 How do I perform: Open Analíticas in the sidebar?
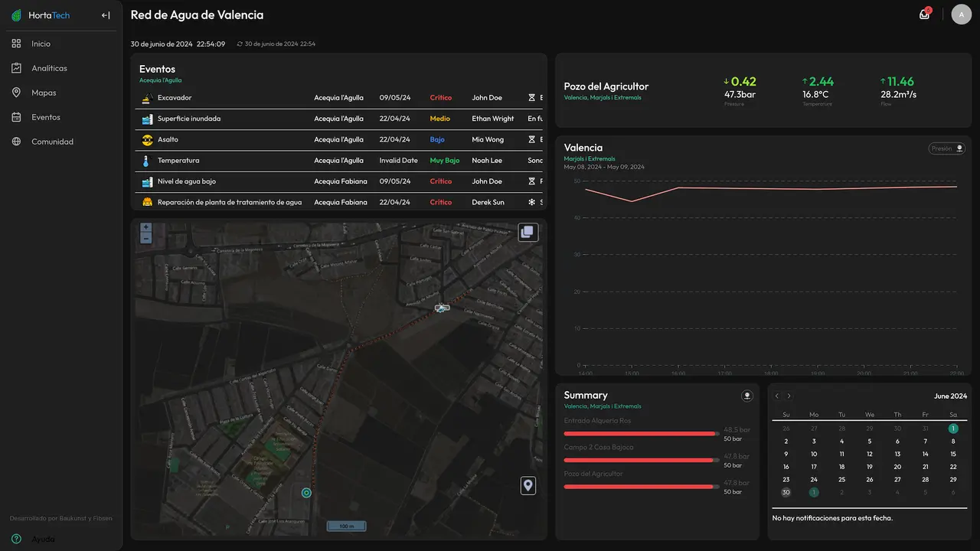[x=49, y=68]
